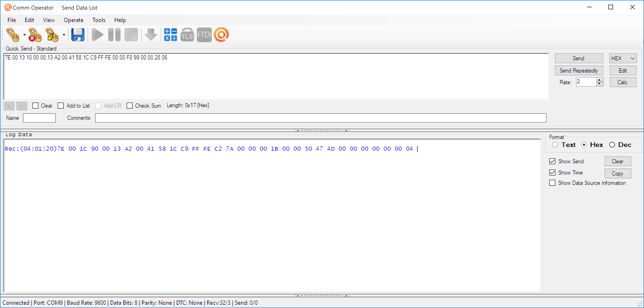
Task: Select the Hex format radio button
Action: click(x=584, y=145)
